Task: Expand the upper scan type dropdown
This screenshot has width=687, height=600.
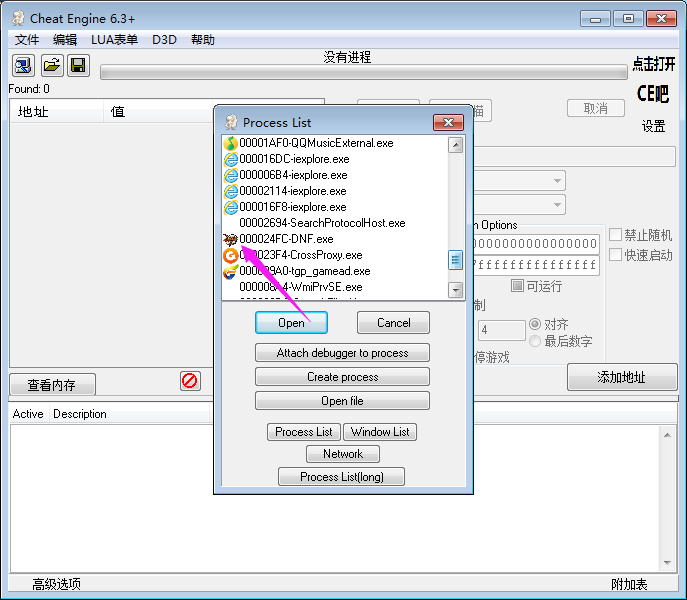Action: click(x=557, y=181)
